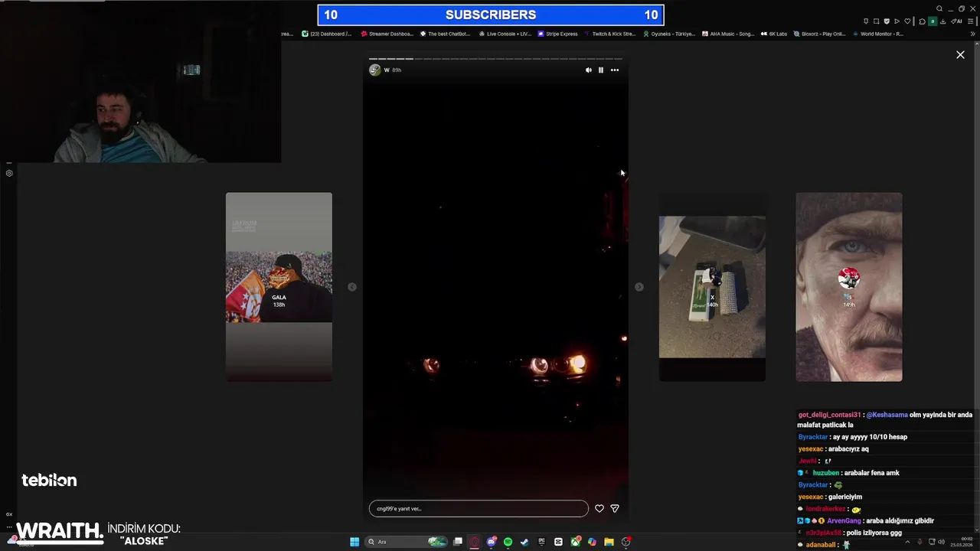Click the reply message field

pos(479,508)
